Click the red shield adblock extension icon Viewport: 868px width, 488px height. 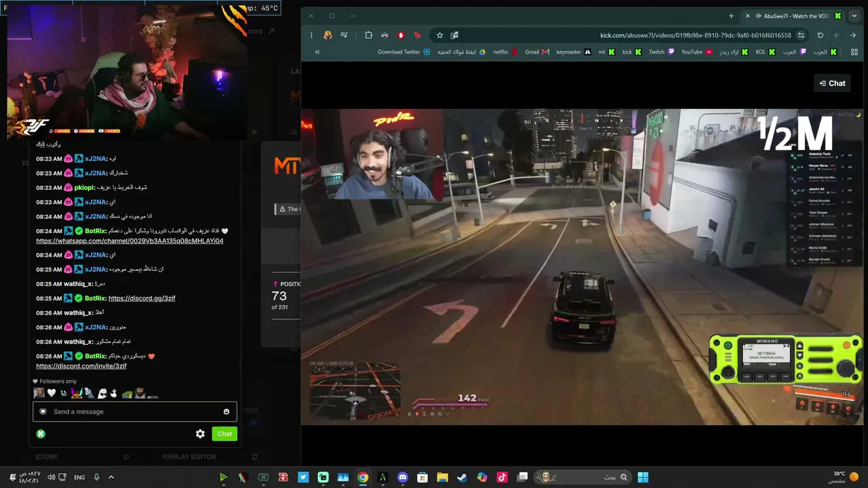click(x=401, y=35)
